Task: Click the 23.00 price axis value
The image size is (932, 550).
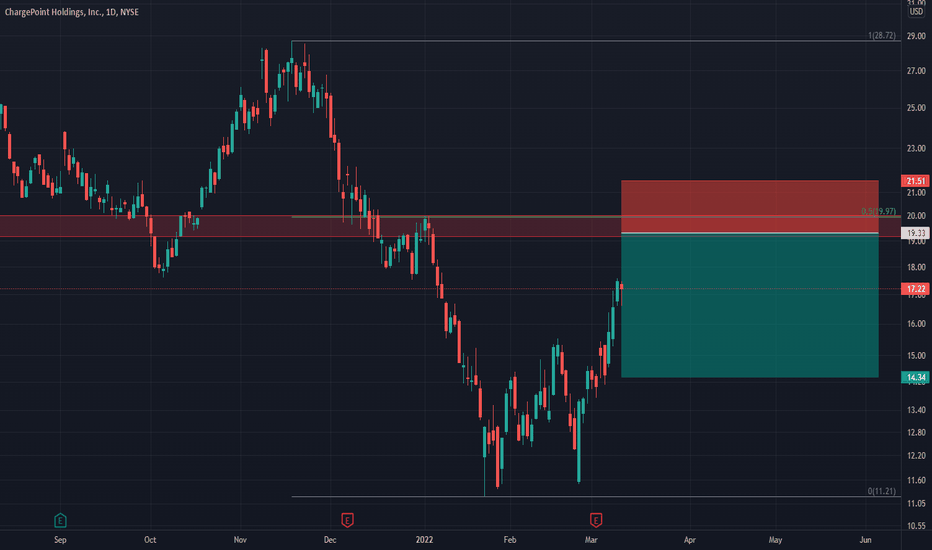Action: click(916, 148)
